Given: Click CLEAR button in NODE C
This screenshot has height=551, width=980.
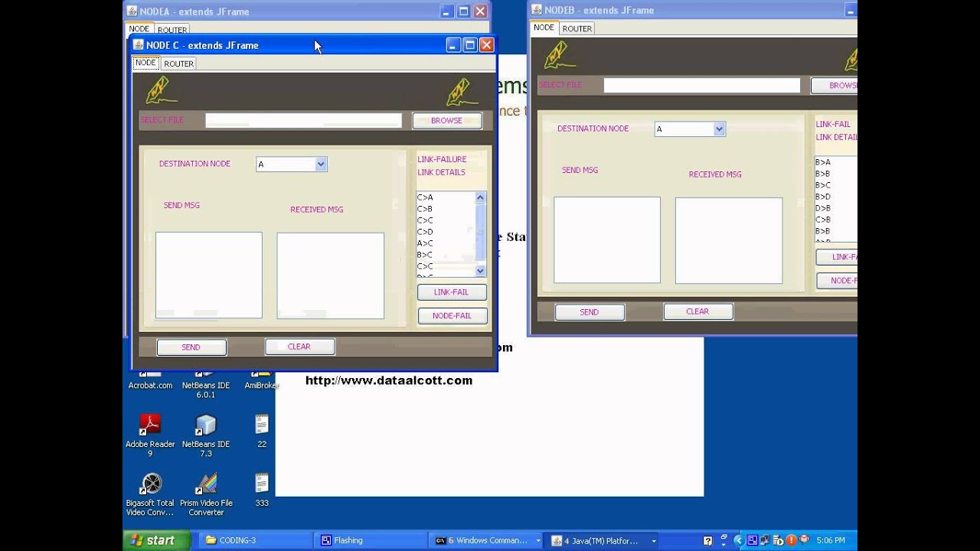Looking at the screenshot, I should (x=299, y=347).
